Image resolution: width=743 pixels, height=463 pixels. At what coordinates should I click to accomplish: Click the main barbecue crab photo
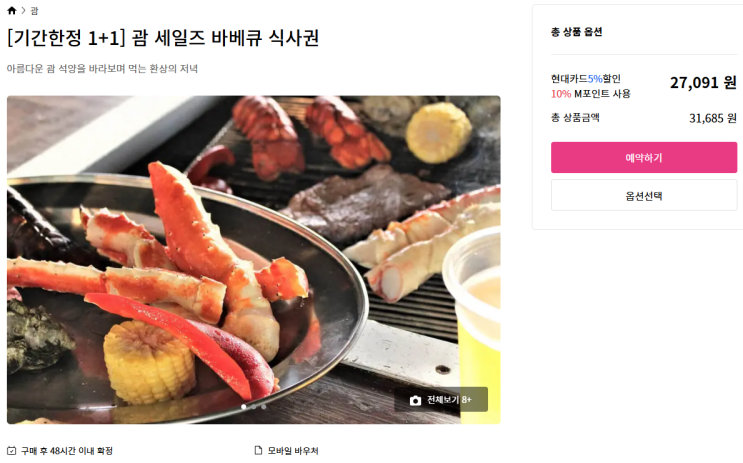(x=254, y=260)
